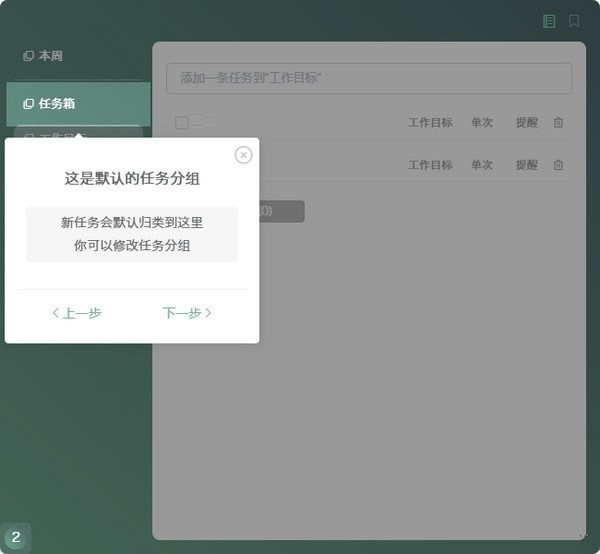Change 工作目标 group of the second task

click(x=430, y=165)
